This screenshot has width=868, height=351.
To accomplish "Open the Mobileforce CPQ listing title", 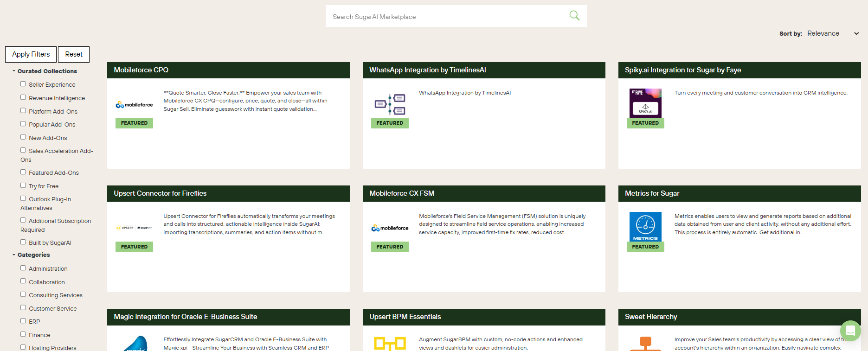I will 141,70.
